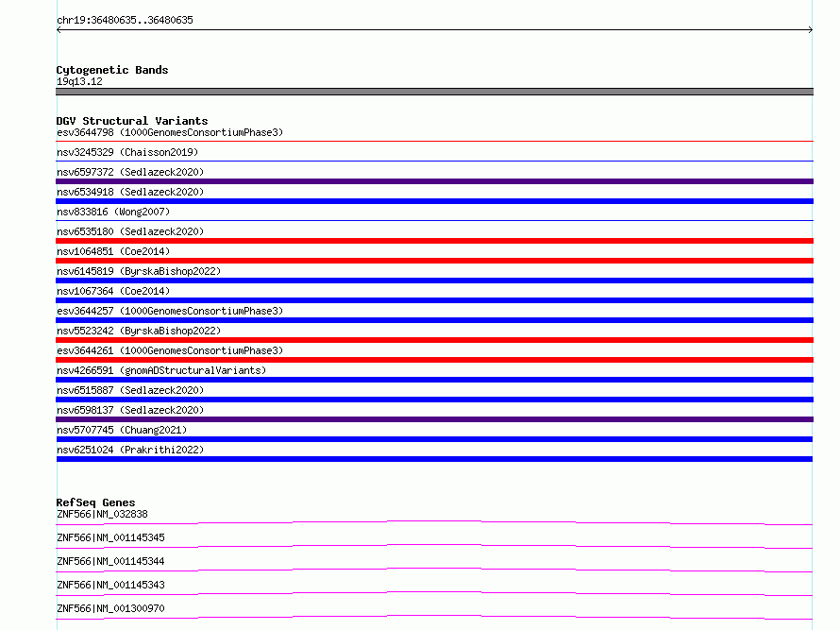The width and height of the screenshot is (840, 630).
Task: Click the red bar under nsv6535180
Action: (x=434, y=241)
